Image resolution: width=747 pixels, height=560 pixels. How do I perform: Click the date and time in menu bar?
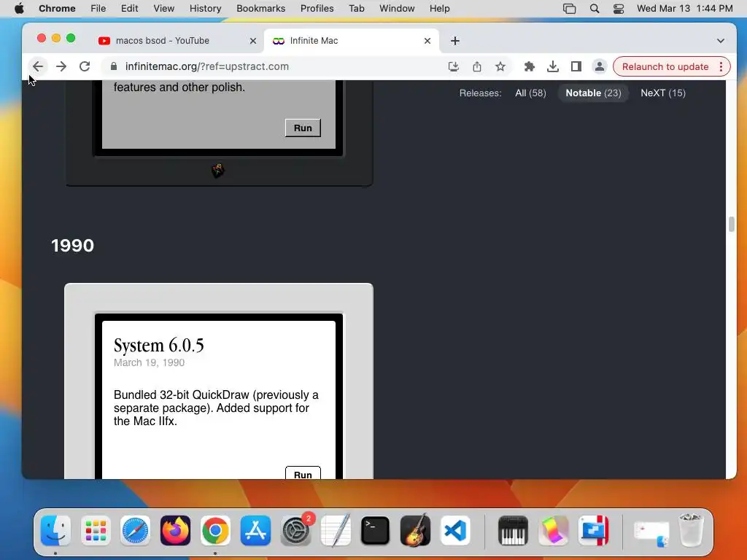click(x=684, y=9)
